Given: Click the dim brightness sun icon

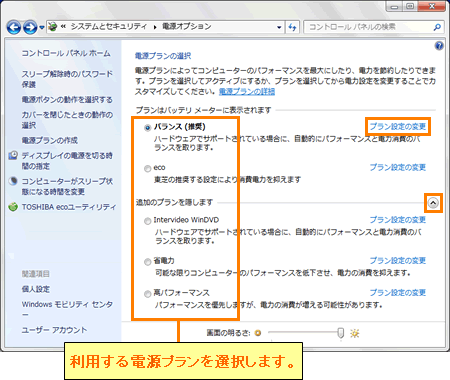Looking at the screenshot, I should tap(258, 333).
